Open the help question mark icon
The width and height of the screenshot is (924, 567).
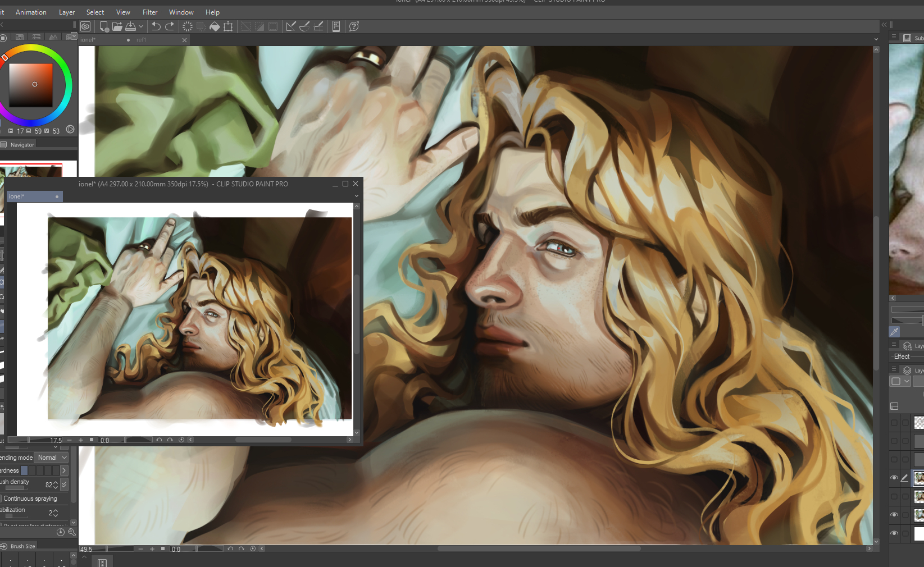(354, 26)
